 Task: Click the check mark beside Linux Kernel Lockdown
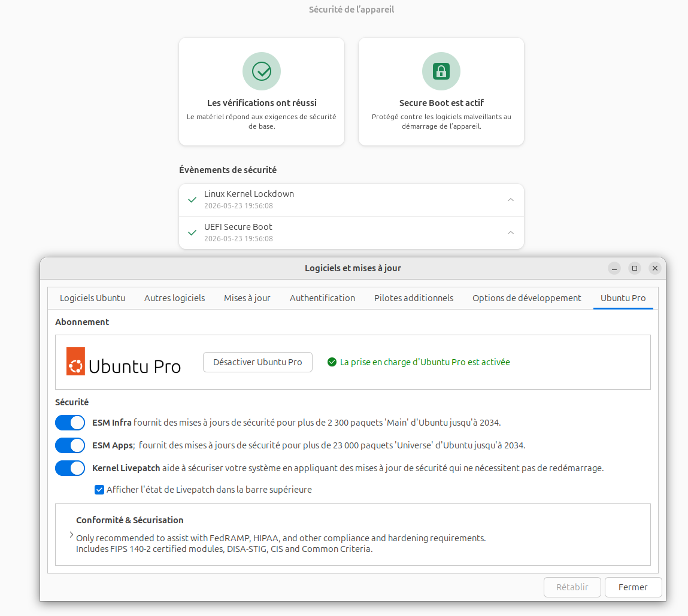click(192, 200)
